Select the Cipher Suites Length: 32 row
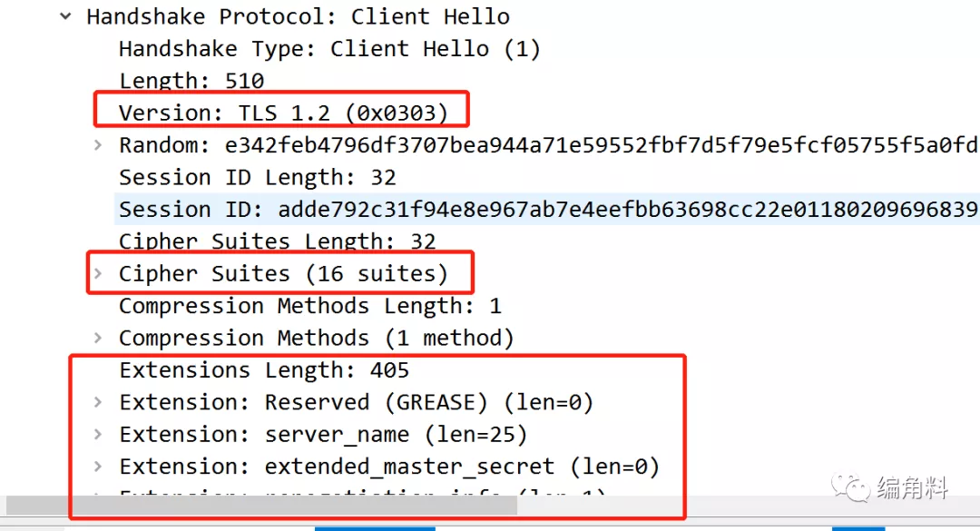Image resolution: width=980 pixels, height=531 pixels. point(277,241)
